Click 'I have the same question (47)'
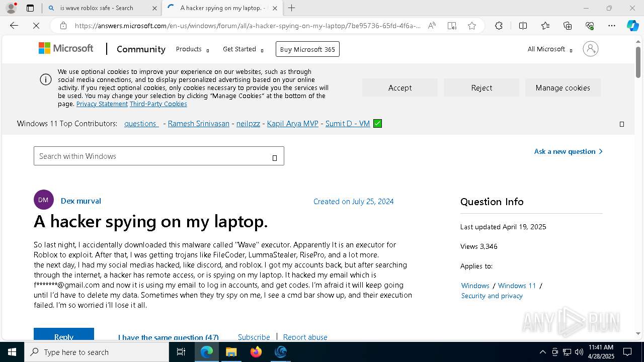The height and width of the screenshot is (362, 644). pyautogui.click(x=169, y=337)
